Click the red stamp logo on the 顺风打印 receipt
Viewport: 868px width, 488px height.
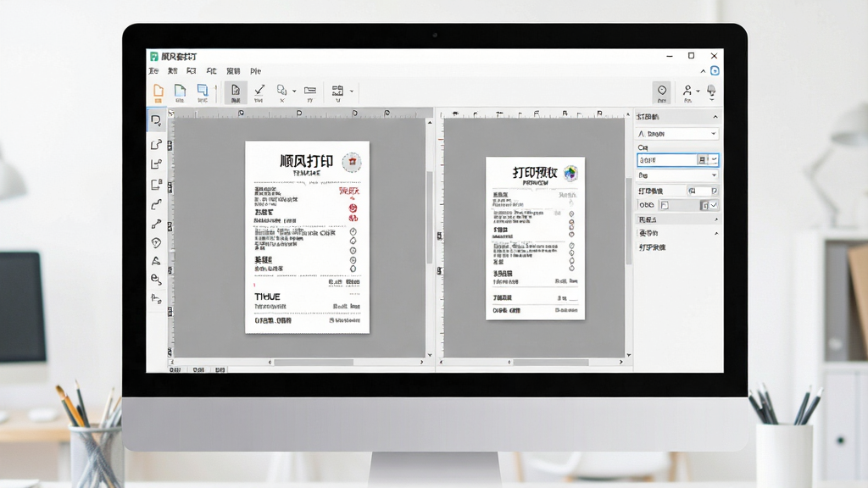(352, 162)
